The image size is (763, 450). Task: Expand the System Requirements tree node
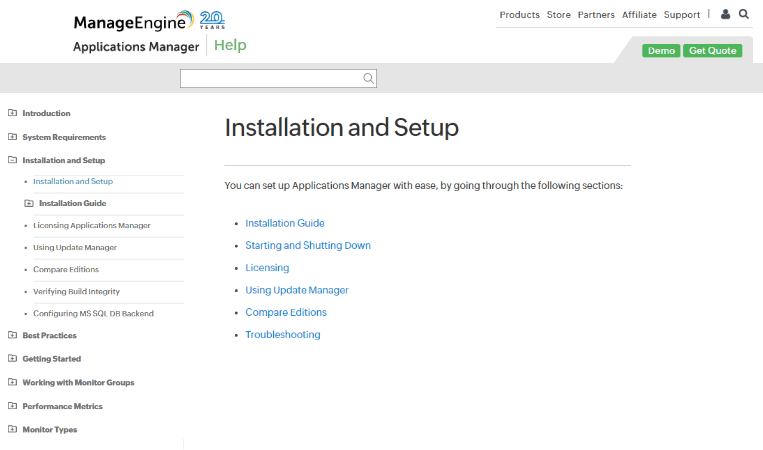(13, 137)
